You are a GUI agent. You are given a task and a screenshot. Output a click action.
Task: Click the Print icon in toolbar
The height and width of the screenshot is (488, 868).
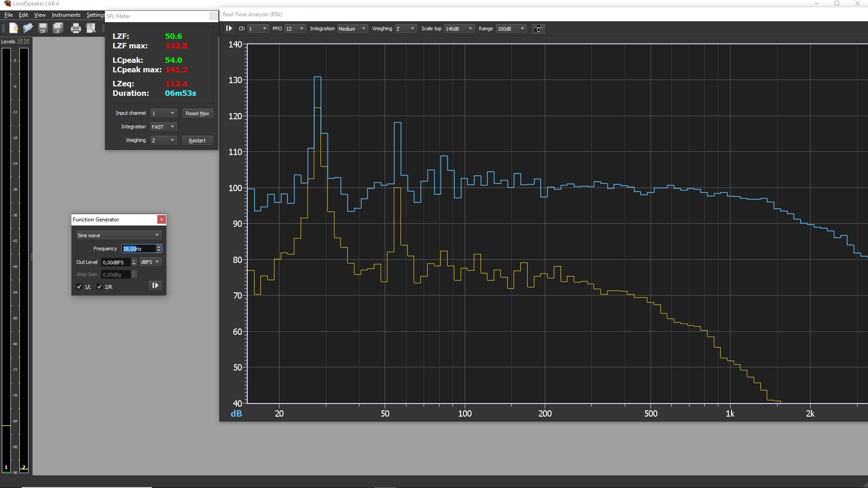pyautogui.click(x=75, y=28)
